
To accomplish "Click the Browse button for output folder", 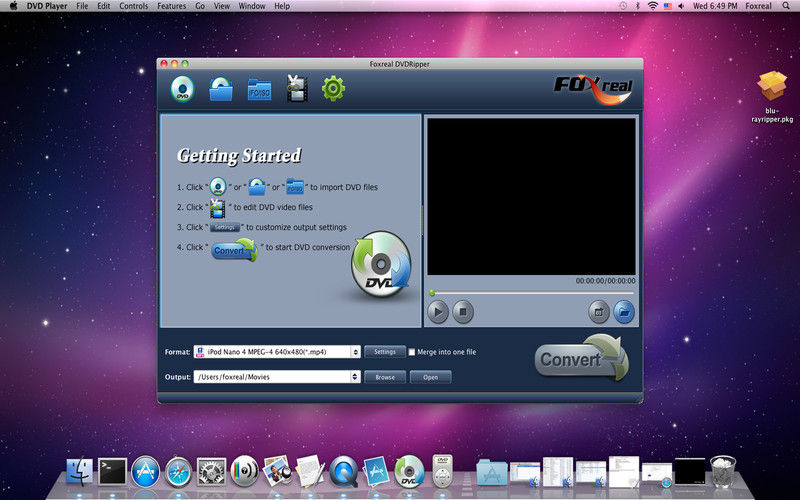I will pos(385,377).
